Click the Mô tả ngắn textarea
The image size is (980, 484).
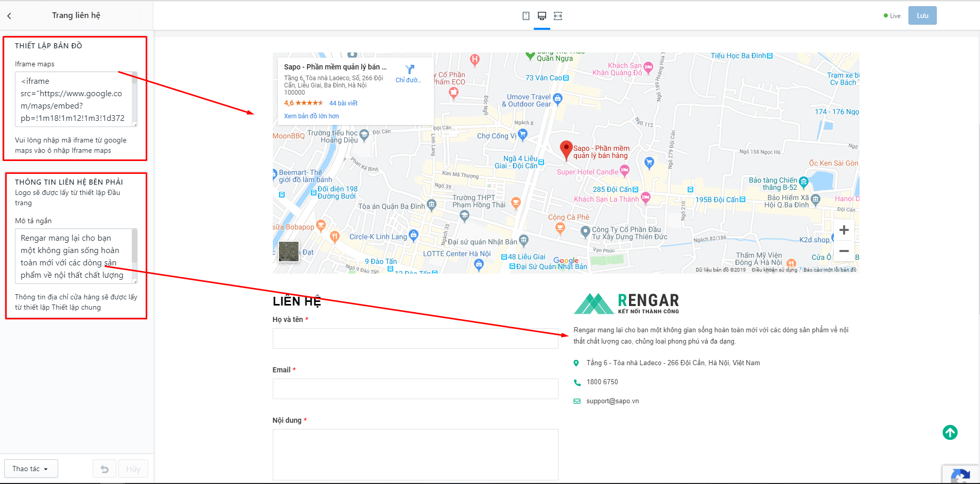[x=76, y=256]
